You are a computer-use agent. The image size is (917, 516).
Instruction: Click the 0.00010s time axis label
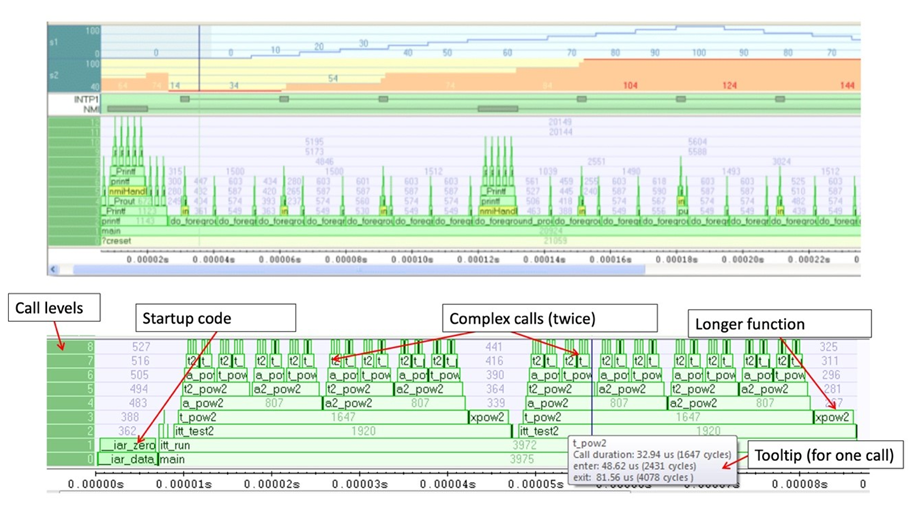(412, 259)
